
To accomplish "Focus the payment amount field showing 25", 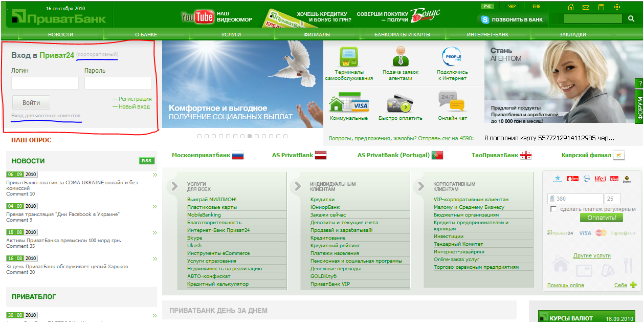I will [612, 199].
